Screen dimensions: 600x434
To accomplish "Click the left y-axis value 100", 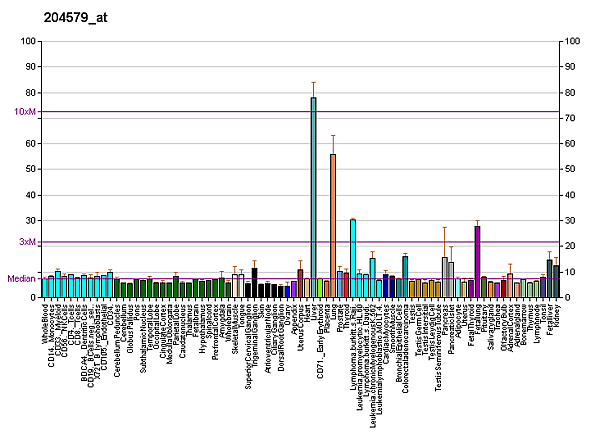I will pos(29,42).
